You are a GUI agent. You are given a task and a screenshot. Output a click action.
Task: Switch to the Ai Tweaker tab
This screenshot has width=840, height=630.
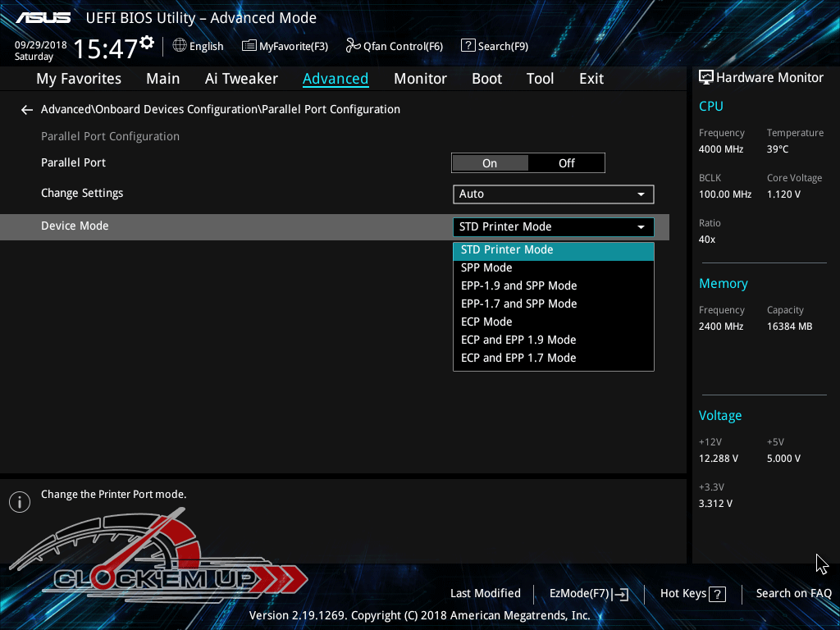click(241, 79)
